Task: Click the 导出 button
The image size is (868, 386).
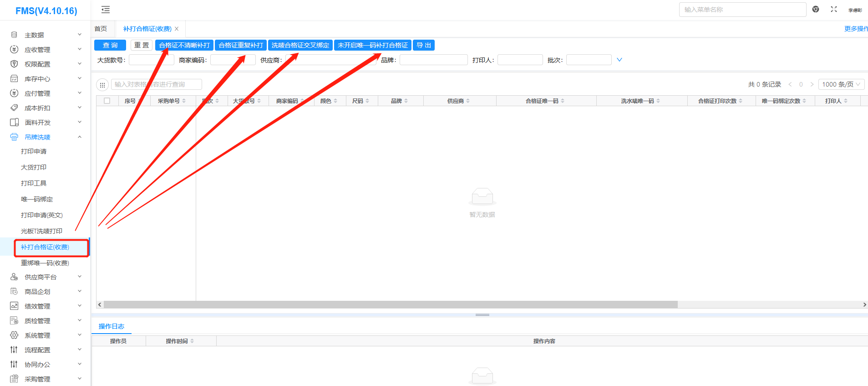Action: coord(423,45)
